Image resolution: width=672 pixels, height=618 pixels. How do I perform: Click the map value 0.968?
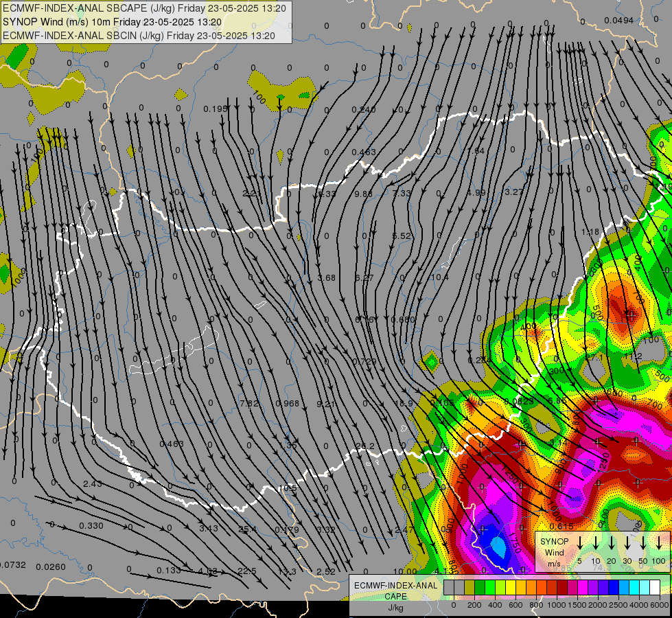click(287, 404)
